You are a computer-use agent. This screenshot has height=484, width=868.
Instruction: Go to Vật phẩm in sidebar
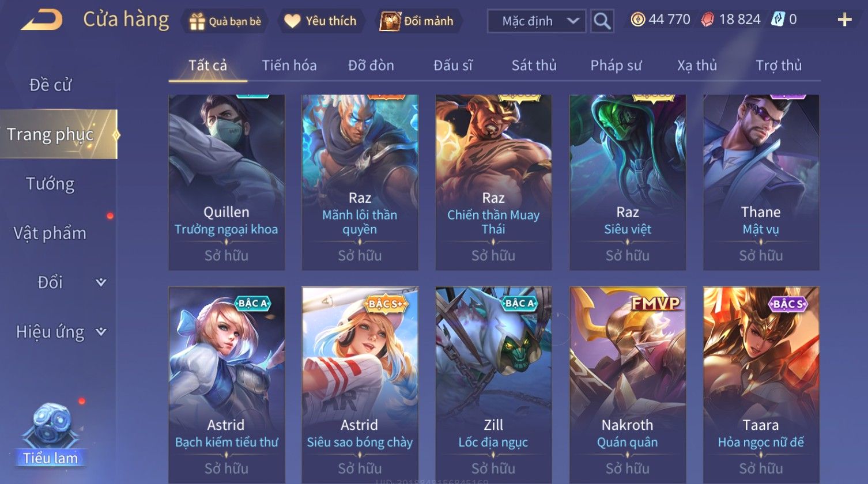51,233
